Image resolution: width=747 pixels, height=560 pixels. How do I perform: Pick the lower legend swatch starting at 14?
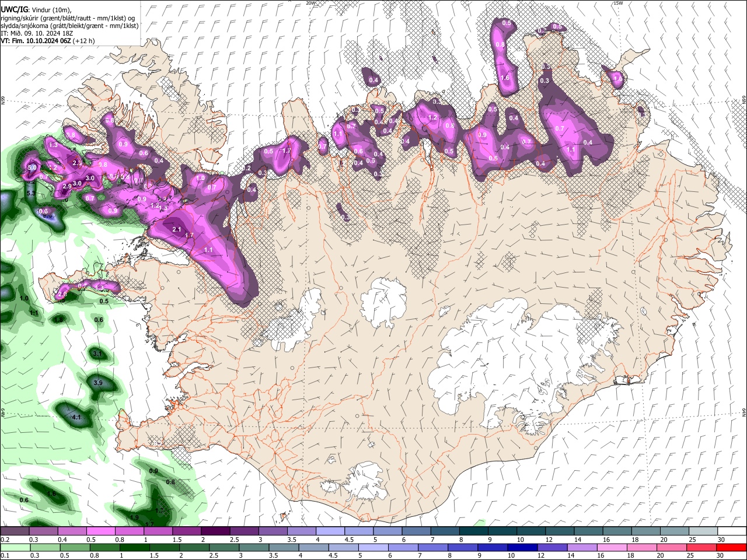pos(581,548)
